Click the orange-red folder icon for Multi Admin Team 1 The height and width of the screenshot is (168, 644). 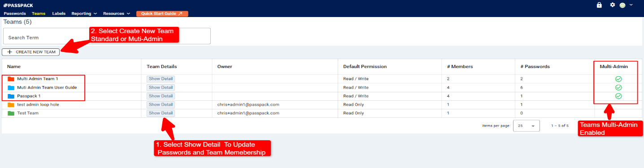pyautogui.click(x=11, y=79)
